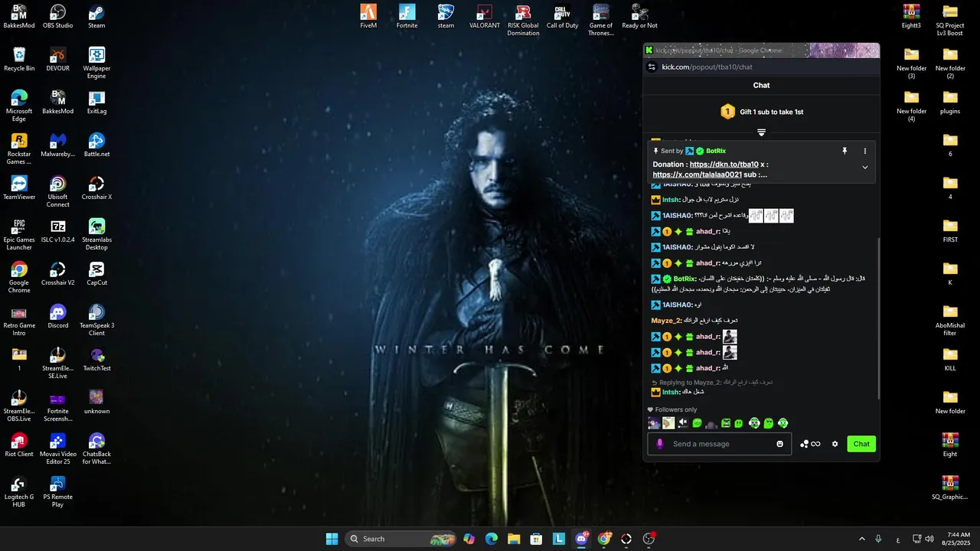Launch Riot Client desktop icon
Screen dimensions: 980x551
[19, 445]
